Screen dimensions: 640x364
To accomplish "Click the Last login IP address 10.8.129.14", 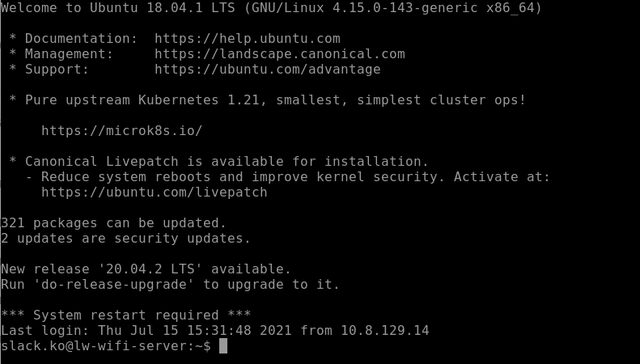I will (x=385, y=331).
